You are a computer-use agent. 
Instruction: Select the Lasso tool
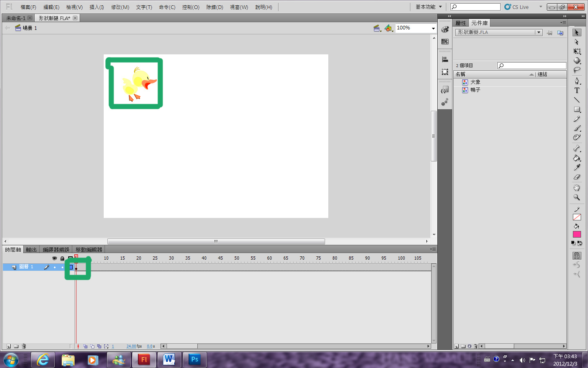coord(577,70)
